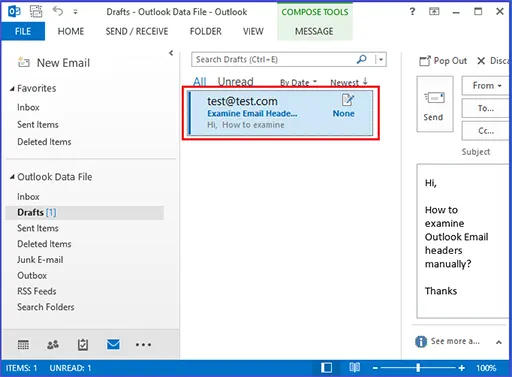
Task: Open the RSS Feeds folder
Action: coord(37,291)
